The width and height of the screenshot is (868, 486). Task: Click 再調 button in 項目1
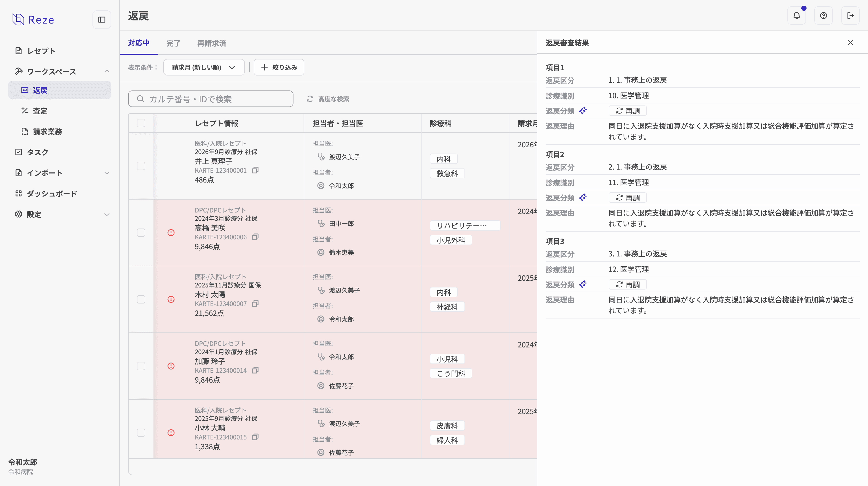[x=627, y=111]
